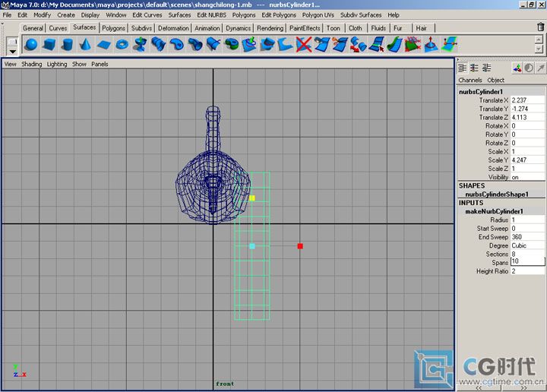Open the Subdiv Surfaces menu
Viewport: 547px width, 392px height.
[361, 15]
